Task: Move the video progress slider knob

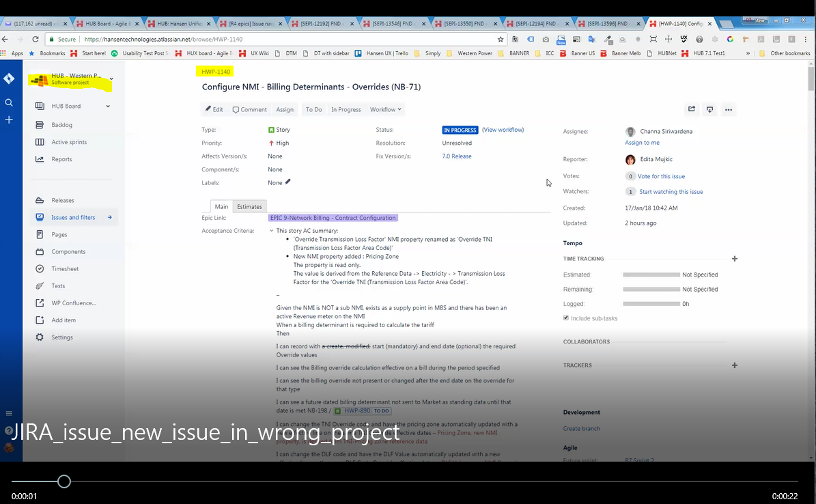Action: coord(64,481)
